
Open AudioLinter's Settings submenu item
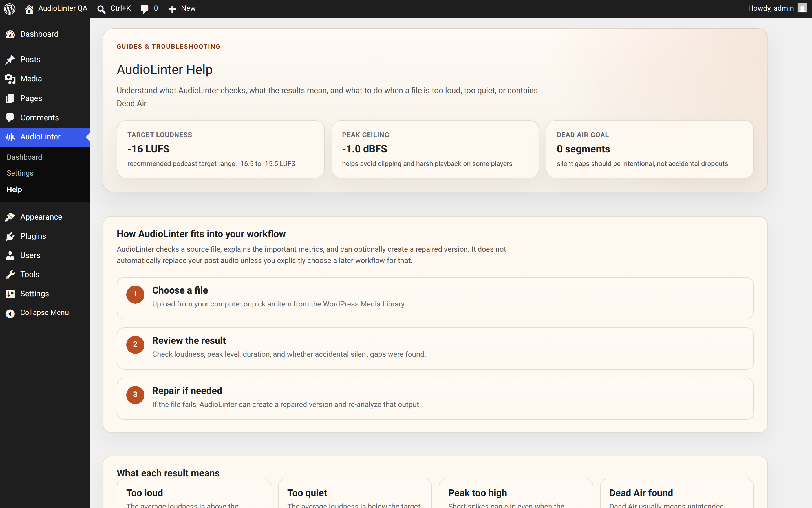(x=20, y=173)
